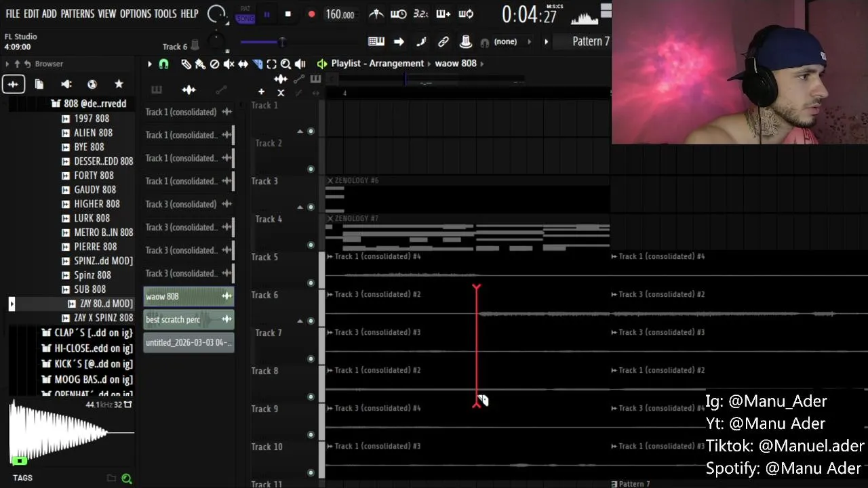The width and height of the screenshot is (868, 488).
Task: Click the plus icon above track list
Action: click(261, 91)
